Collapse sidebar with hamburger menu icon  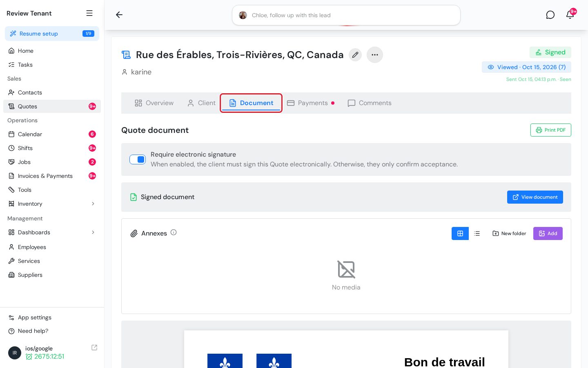point(89,13)
